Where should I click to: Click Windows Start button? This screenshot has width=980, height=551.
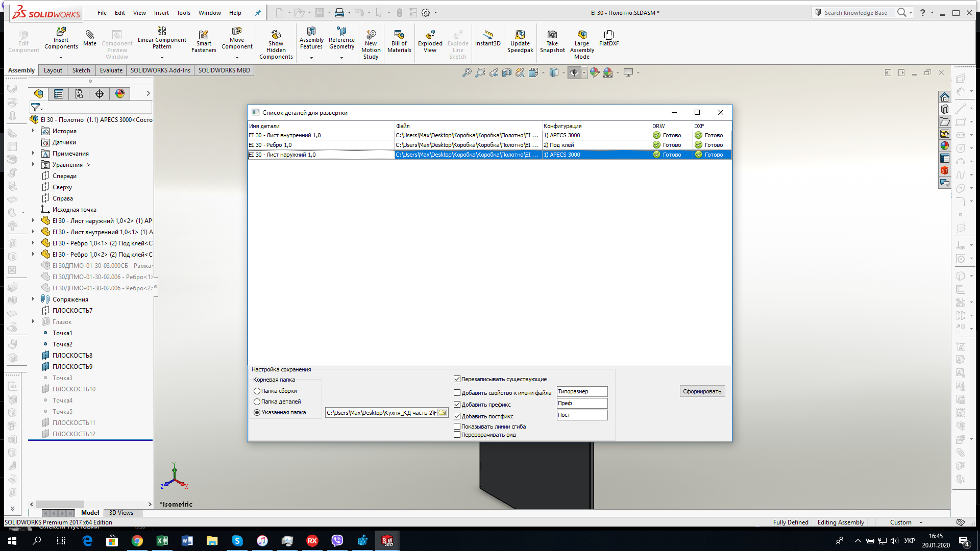click(x=12, y=541)
